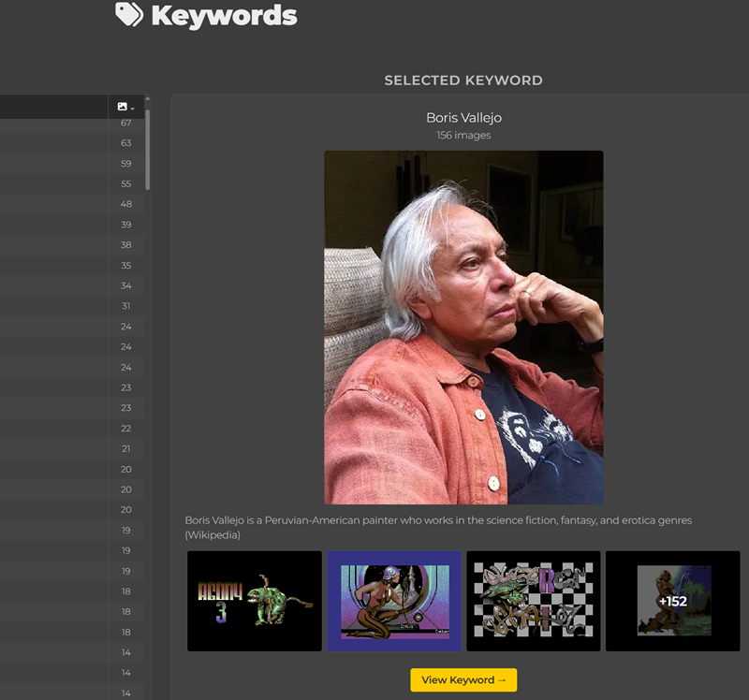Select the row with 39 images
This screenshot has height=700, width=749.
pyautogui.click(x=72, y=225)
